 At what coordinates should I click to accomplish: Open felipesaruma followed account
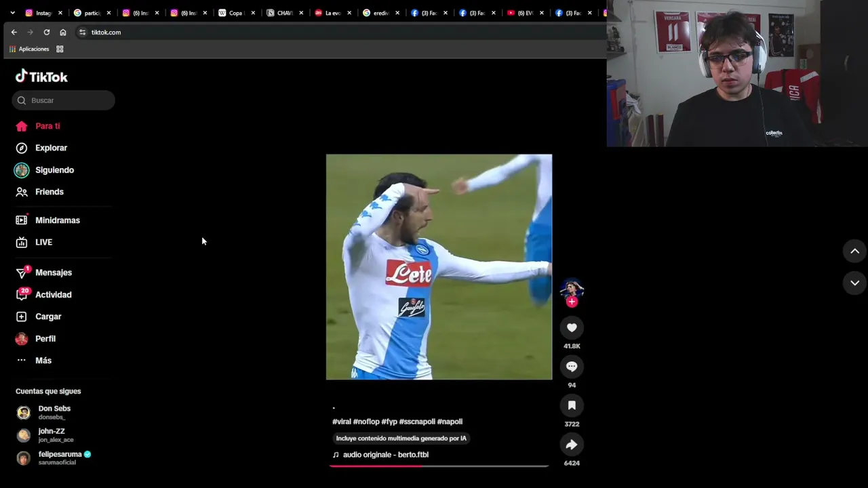pos(54,458)
